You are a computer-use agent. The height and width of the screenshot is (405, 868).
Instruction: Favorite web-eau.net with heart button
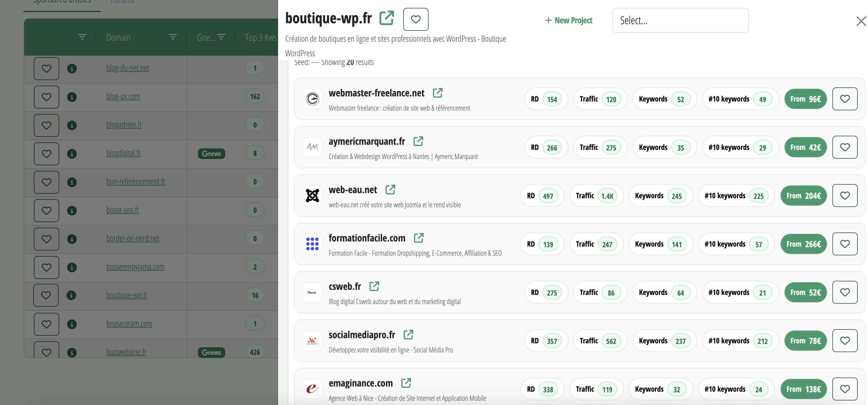[x=844, y=196]
